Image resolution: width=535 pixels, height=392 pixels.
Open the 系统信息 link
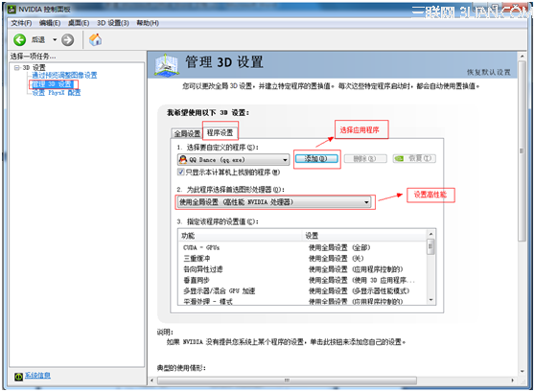[37, 376]
